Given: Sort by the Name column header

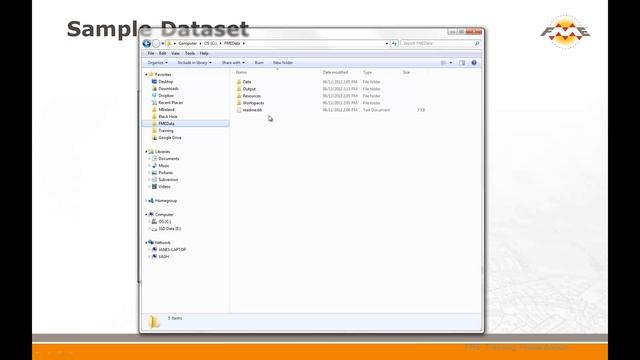Looking at the screenshot, I should (241, 72).
